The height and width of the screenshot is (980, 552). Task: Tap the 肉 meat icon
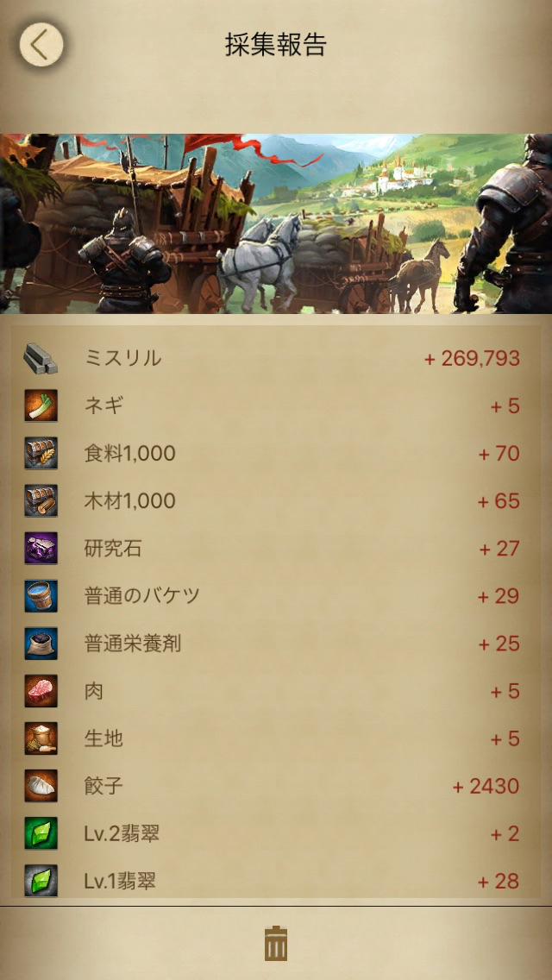coord(41,691)
